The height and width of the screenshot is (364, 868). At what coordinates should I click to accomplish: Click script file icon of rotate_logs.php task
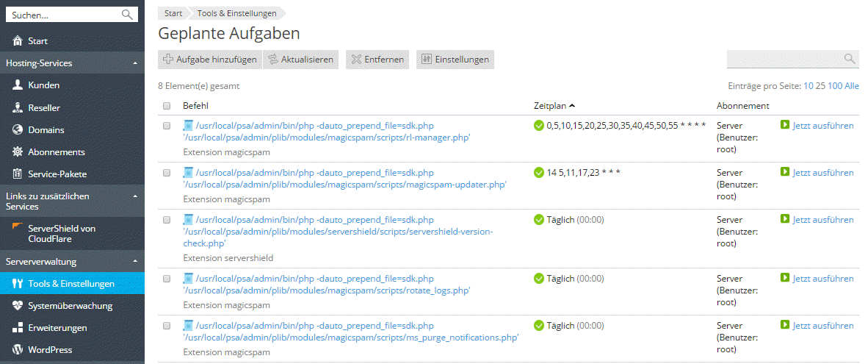coord(188,277)
